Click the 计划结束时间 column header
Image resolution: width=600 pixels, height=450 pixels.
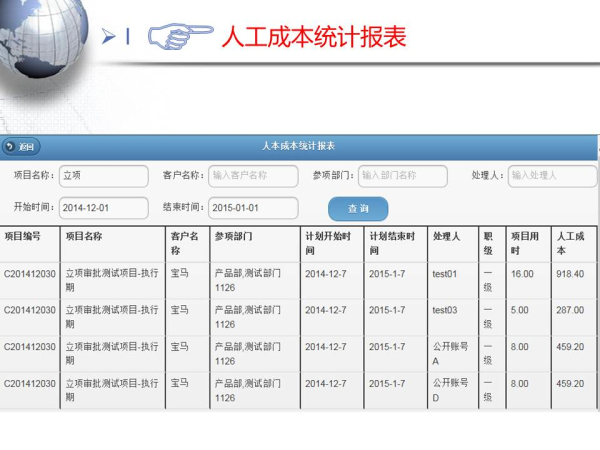(396, 244)
